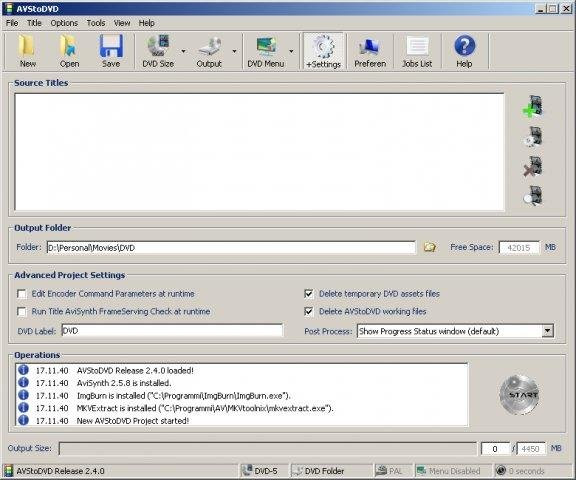Toggle the +Settings gear button
This screenshot has height=480, width=576.
point(323,51)
